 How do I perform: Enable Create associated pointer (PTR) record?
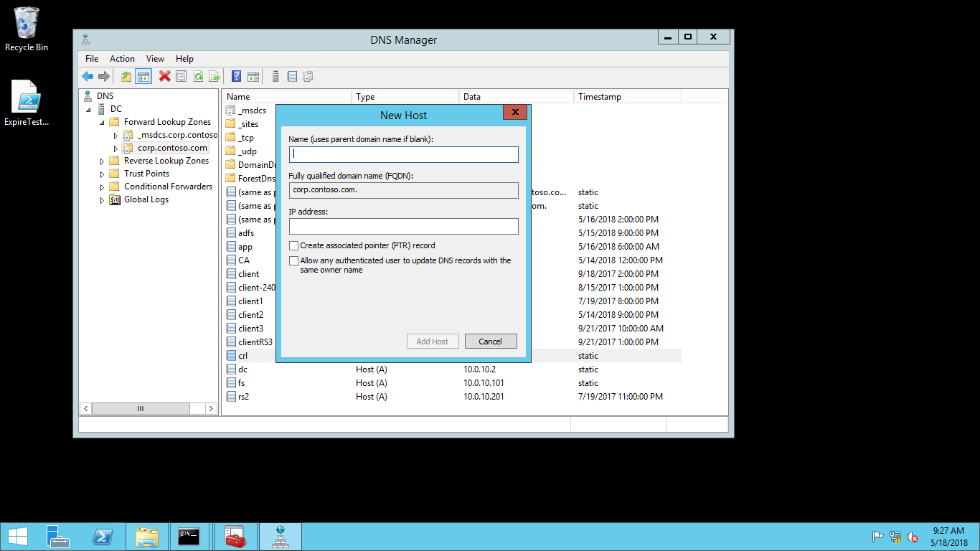(294, 245)
